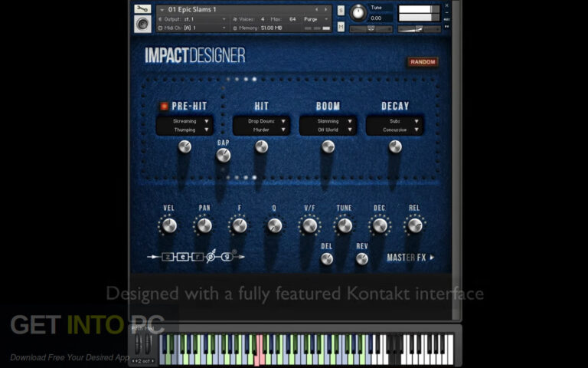Adjust the pan slider under the Tune knob
Viewport: 588px width, 368px height.
pos(371,28)
